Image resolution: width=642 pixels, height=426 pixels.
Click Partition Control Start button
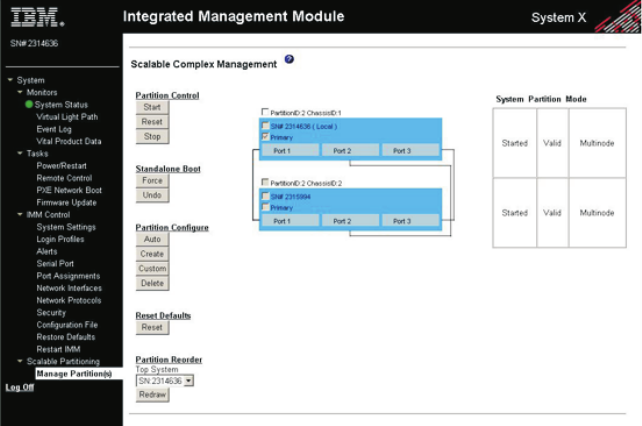[152, 107]
